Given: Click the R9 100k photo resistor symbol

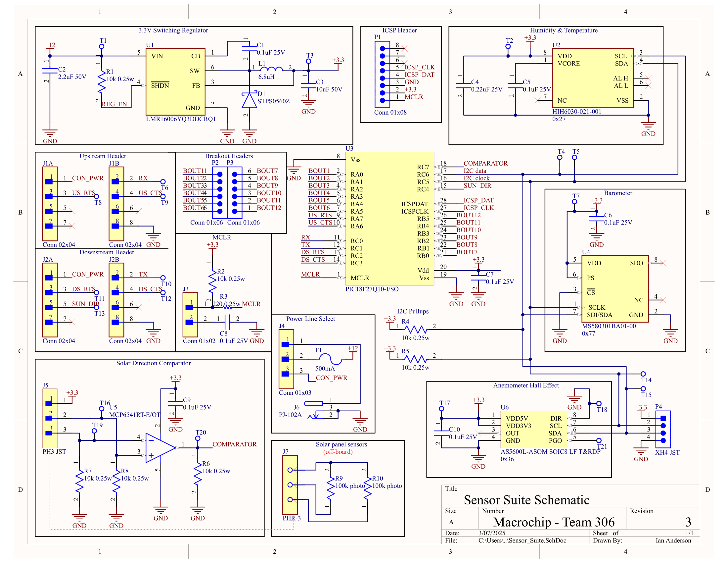Looking at the screenshot, I should (x=330, y=488).
